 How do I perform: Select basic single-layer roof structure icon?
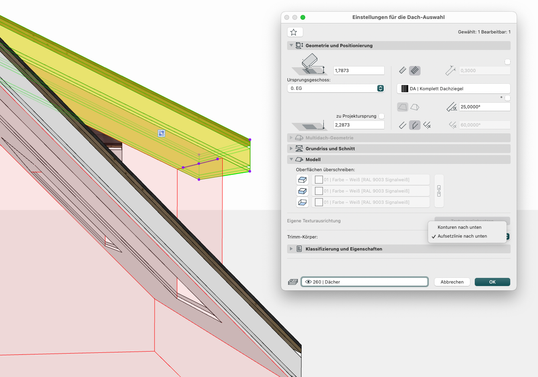click(402, 70)
